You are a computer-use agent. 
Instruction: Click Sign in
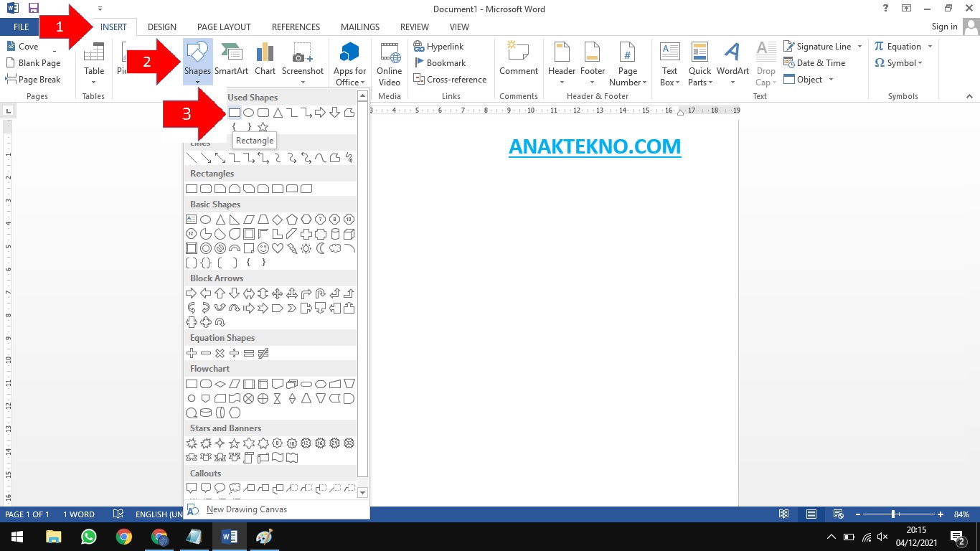click(x=944, y=27)
